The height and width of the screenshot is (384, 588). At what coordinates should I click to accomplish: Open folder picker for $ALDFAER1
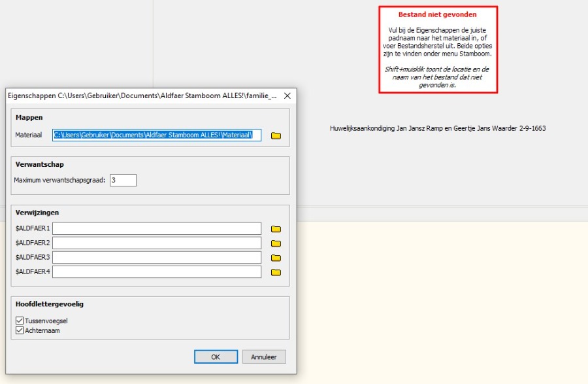point(276,229)
